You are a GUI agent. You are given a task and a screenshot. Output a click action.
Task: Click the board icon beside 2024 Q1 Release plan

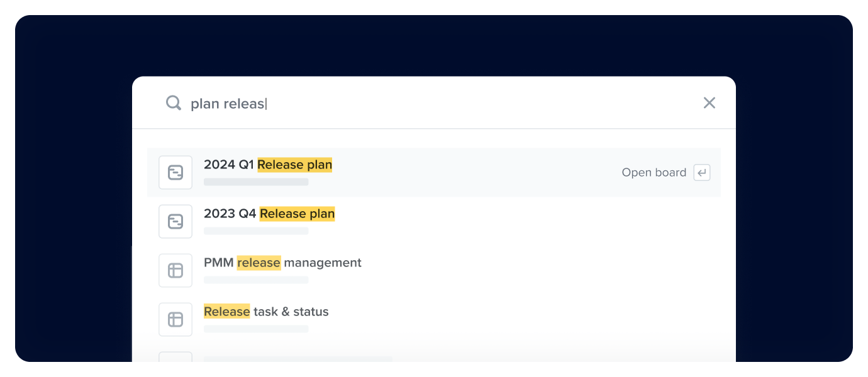point(175,172)
